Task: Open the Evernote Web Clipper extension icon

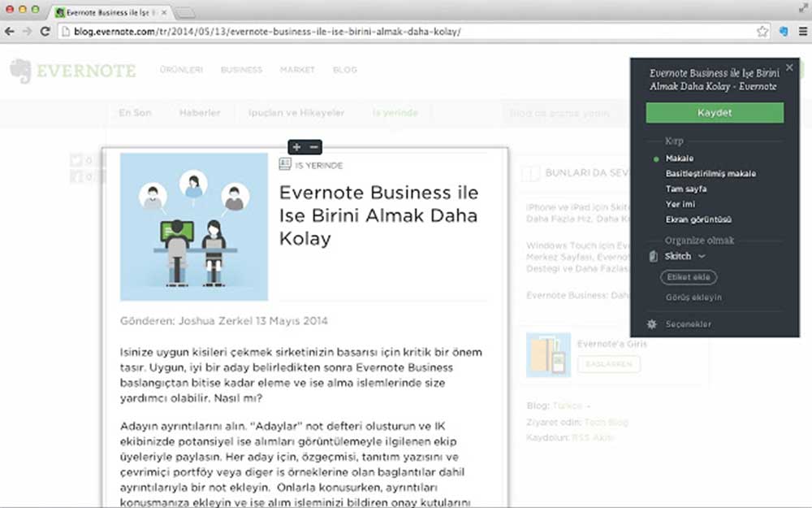Action: [783, 32]
